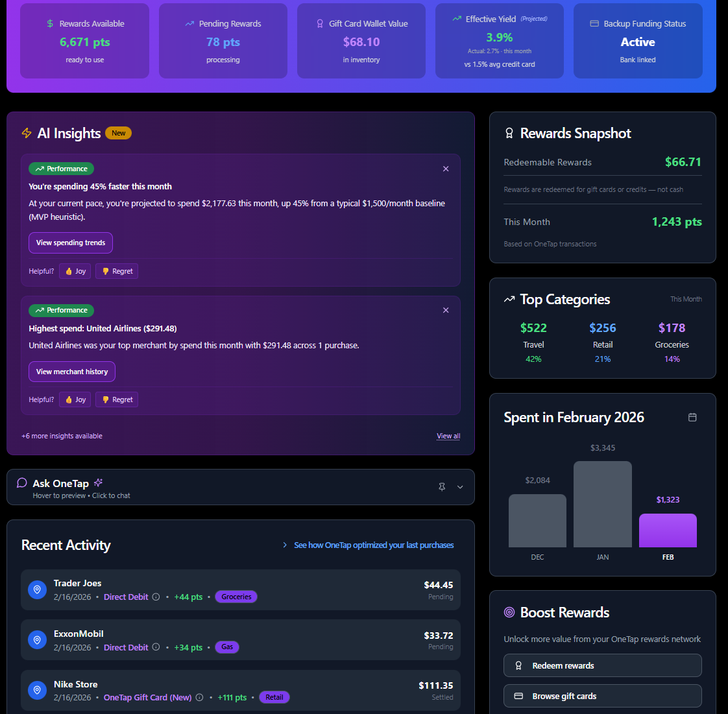Click the wallet icon on Backup Funding Status card
728x714 pixels.
coord(594,23)
